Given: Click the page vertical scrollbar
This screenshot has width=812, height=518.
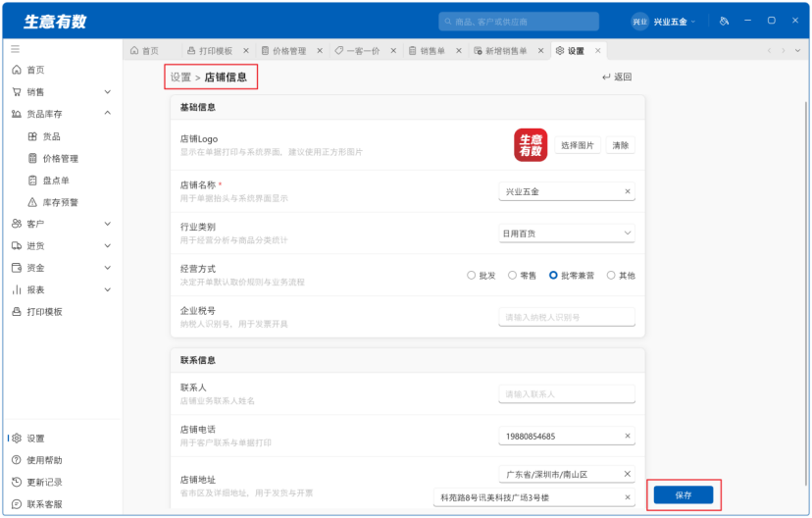Looking at the screenshot, I should point(806,293).
